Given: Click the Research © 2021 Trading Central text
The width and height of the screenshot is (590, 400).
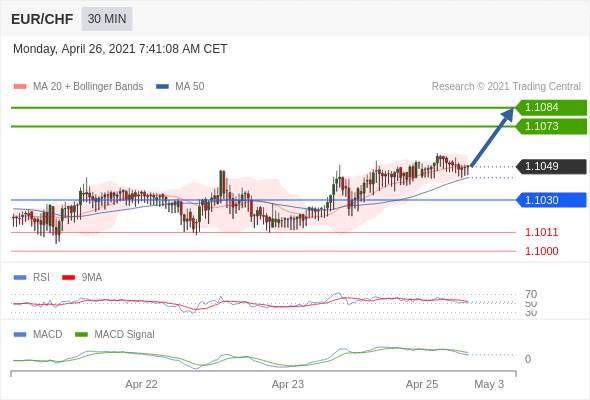Looking at the screenshot, I should tap(506, 87).
